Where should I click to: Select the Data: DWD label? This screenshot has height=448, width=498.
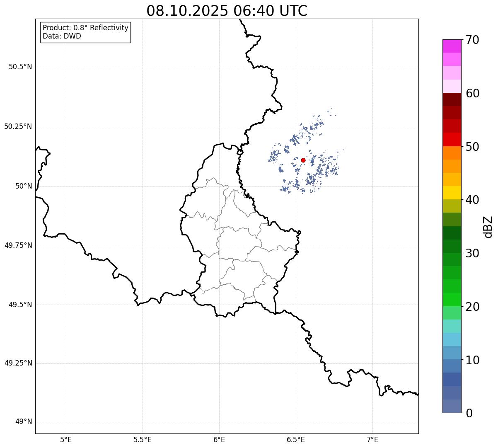(x=62, y=36)
